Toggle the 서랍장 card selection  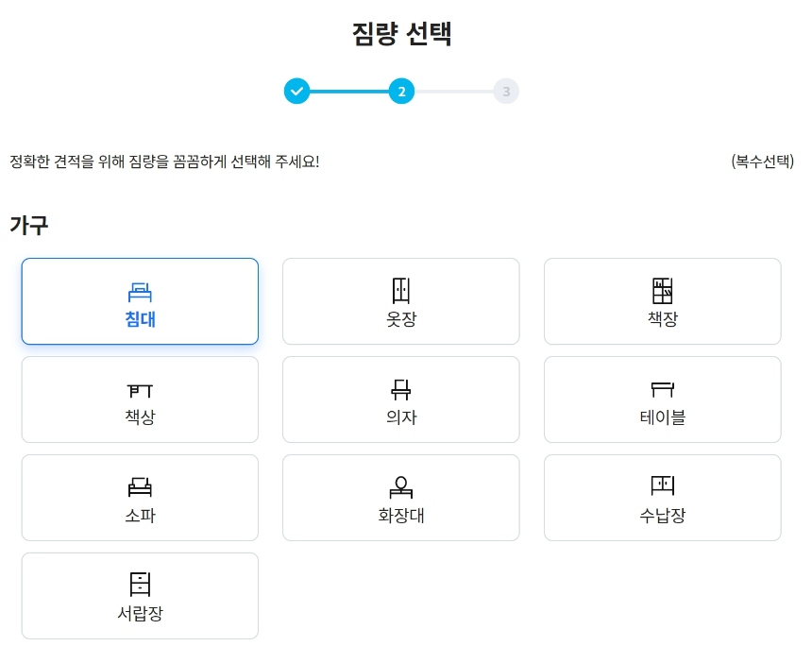click(x=140, y=596)
